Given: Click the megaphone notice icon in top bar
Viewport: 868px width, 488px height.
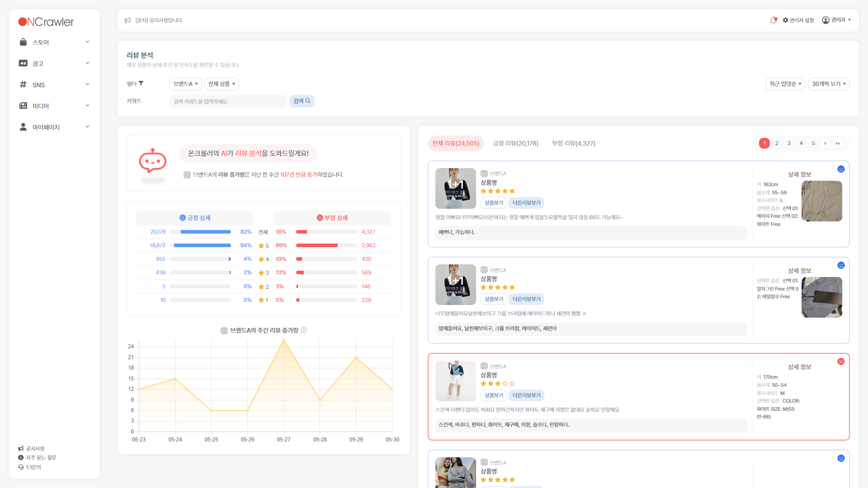Looking at the screenshot, I should pos(127,20).
